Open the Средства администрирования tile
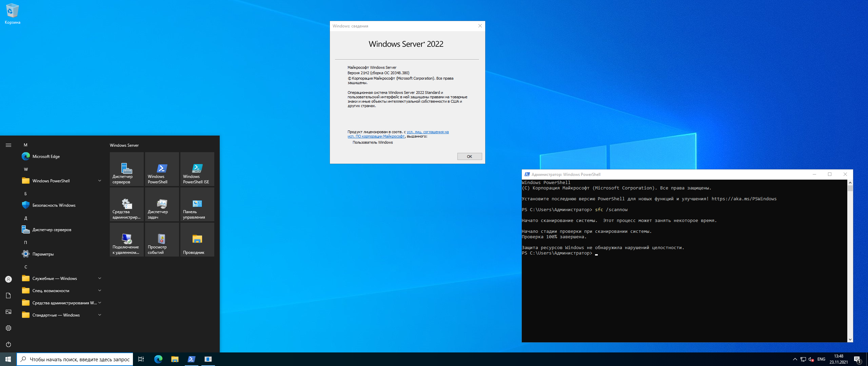This screenshot has height=366, width=868. 127,204
